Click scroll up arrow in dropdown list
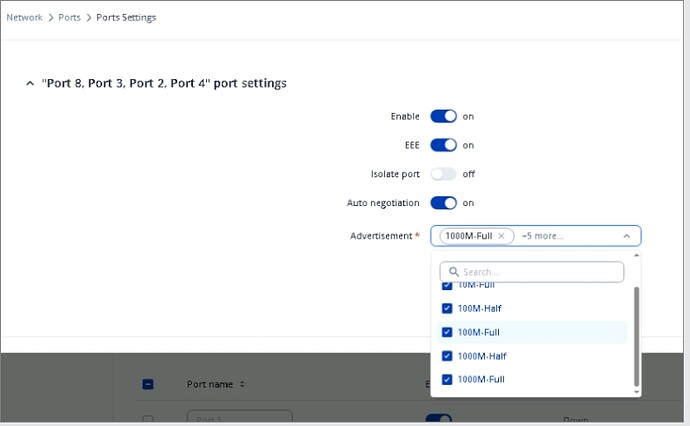 (636, 256)
